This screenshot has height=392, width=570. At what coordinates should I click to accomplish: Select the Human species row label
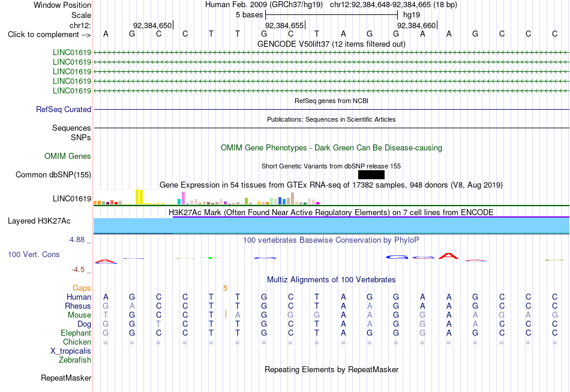(79, 297)
